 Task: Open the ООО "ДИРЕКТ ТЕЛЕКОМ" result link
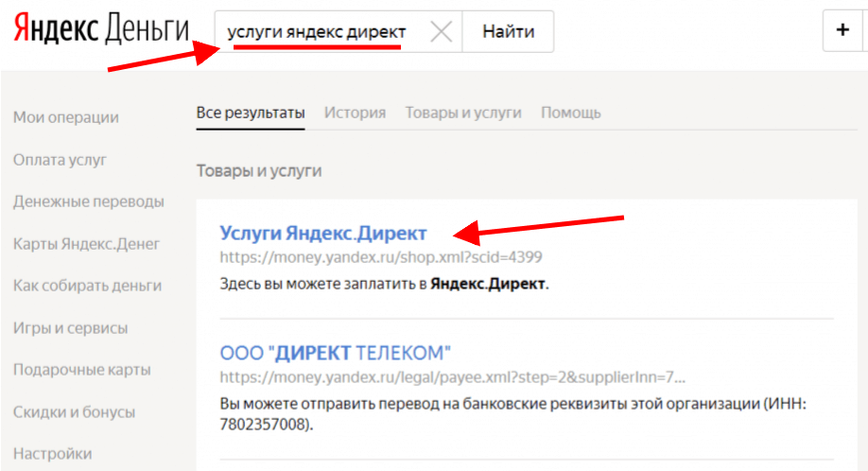[x=335, y=353]
